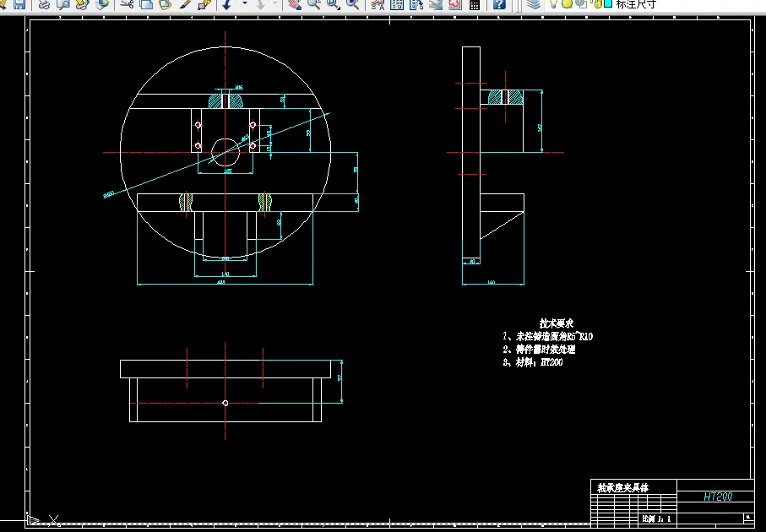Click the note line ending in R10
This screenshot has height=532, width=766.
tap(548, 336)
